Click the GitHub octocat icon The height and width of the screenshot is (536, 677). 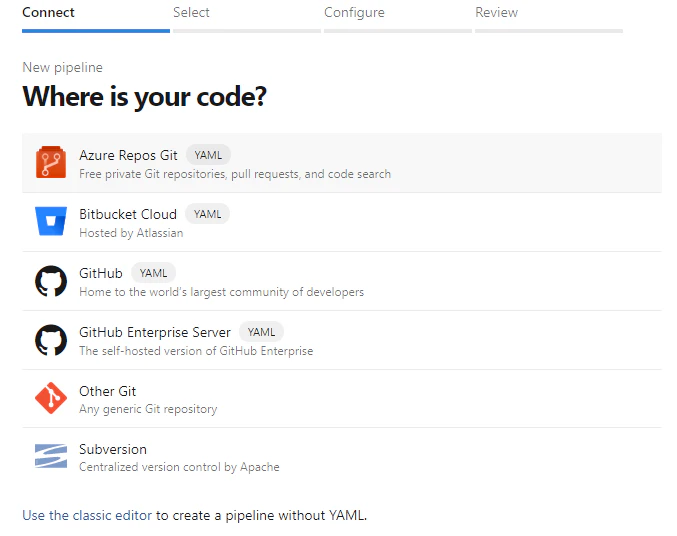pos(51,281)
